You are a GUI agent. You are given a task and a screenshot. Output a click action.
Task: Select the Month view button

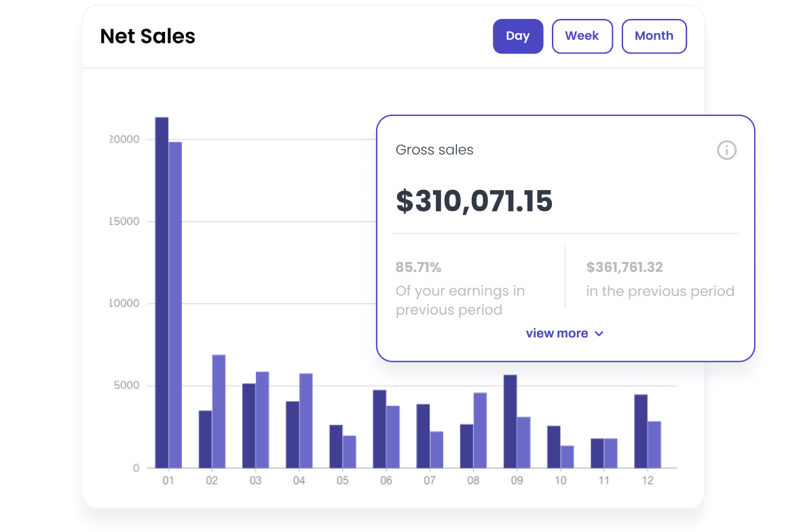(x=654, y=36)
